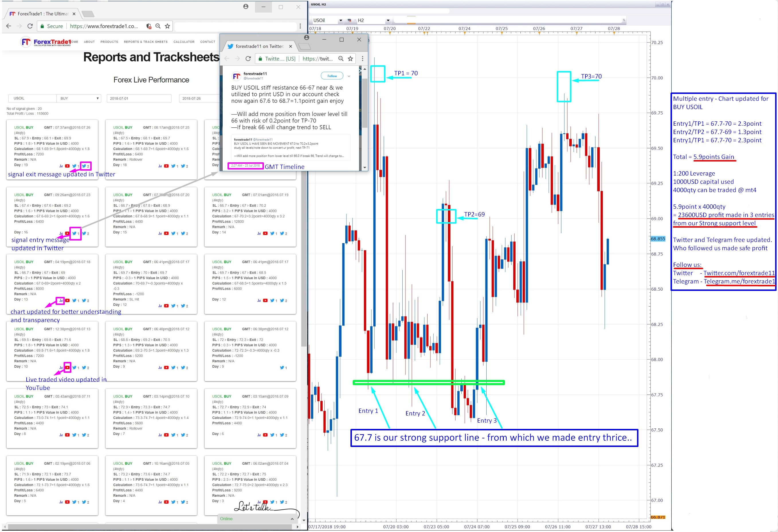The image size is (778, 532).
Task: Reload the ForexTrade1 browser page
Action: [x=30, y=26]
